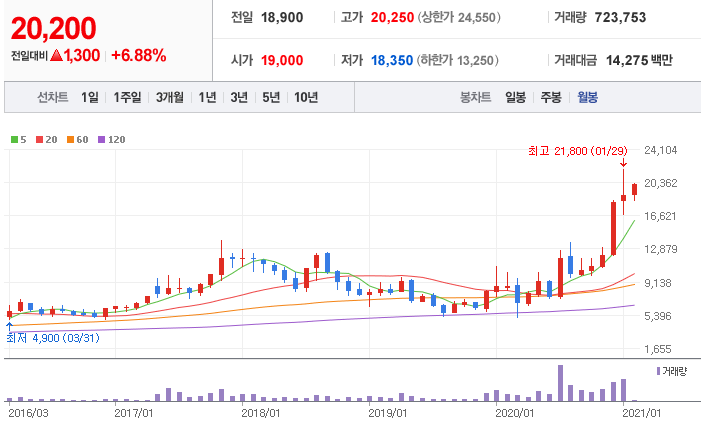Click the tall red candle before 2021/01
This screenshot has height=435, width=701.
tap(613, 228)
